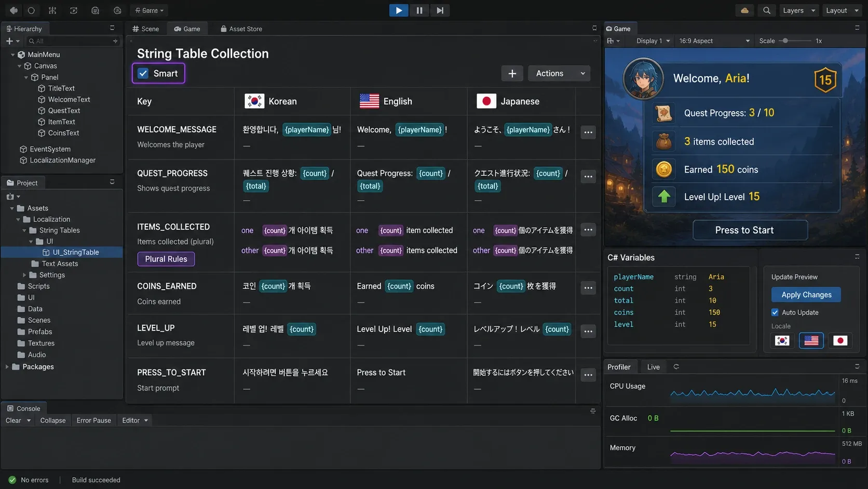Switch to the Scene tab

pos(146,29)
